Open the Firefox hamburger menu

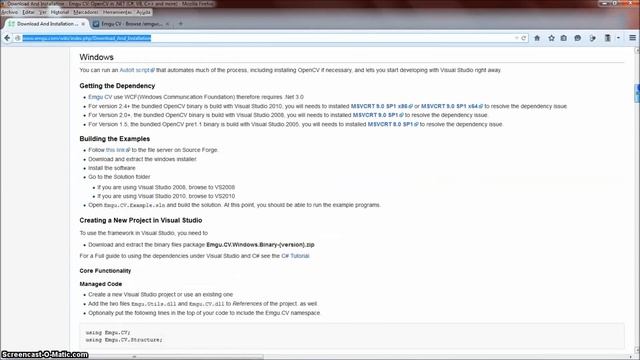632,38
